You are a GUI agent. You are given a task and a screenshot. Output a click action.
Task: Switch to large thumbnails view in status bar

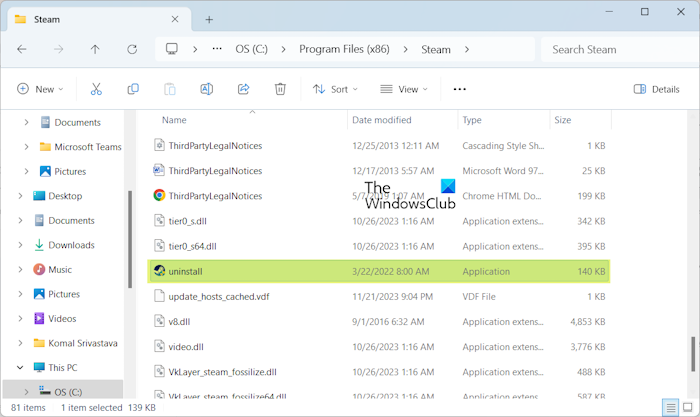tap(688, 407)
